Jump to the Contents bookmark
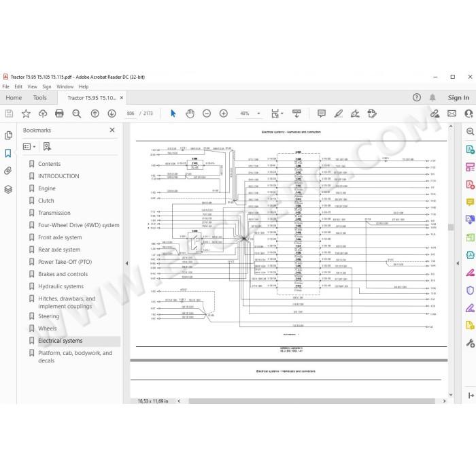Image resolution: width=476 pixels, height=476 pixels. point(49,164)
